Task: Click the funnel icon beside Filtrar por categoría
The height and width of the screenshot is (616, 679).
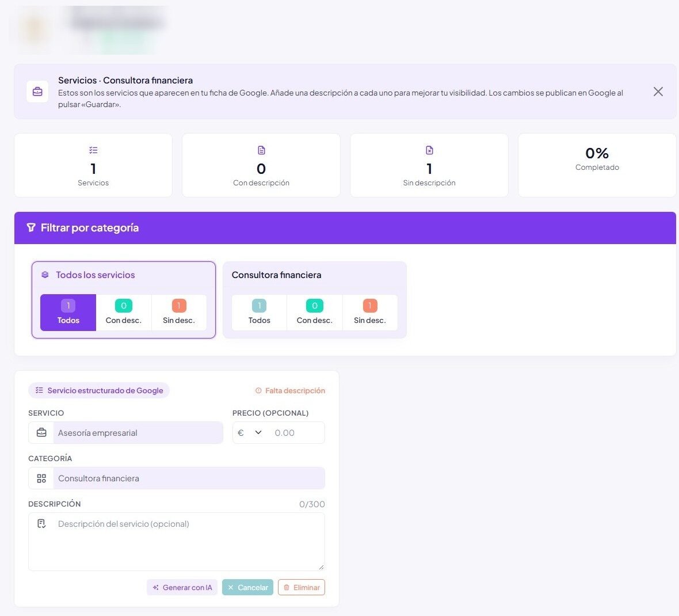Action: (x=31, y=227)
